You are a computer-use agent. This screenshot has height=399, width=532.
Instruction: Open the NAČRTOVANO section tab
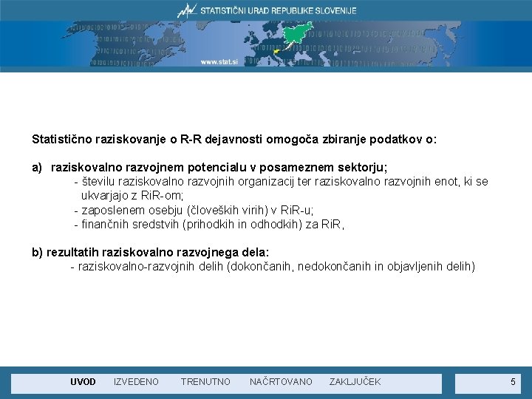281,382
